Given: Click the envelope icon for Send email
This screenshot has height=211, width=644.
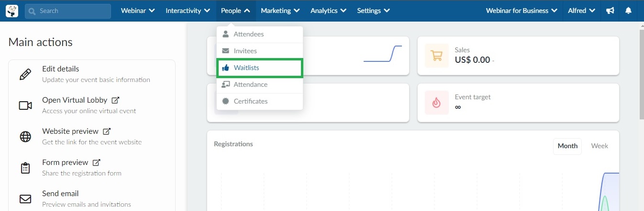Looking at the screenshot, I should [25, 199].
